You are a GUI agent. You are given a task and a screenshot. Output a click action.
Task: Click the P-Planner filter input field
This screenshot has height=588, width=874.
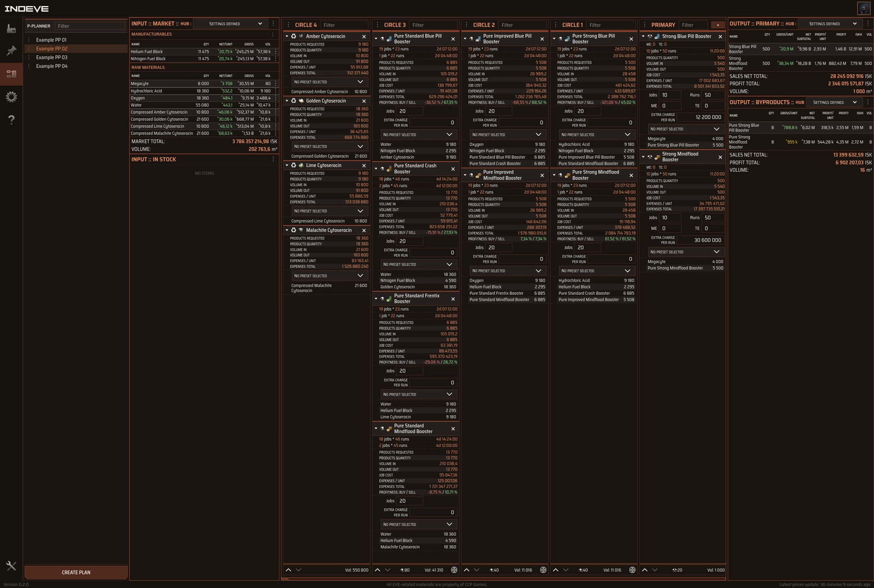click(x=90, y=26)
